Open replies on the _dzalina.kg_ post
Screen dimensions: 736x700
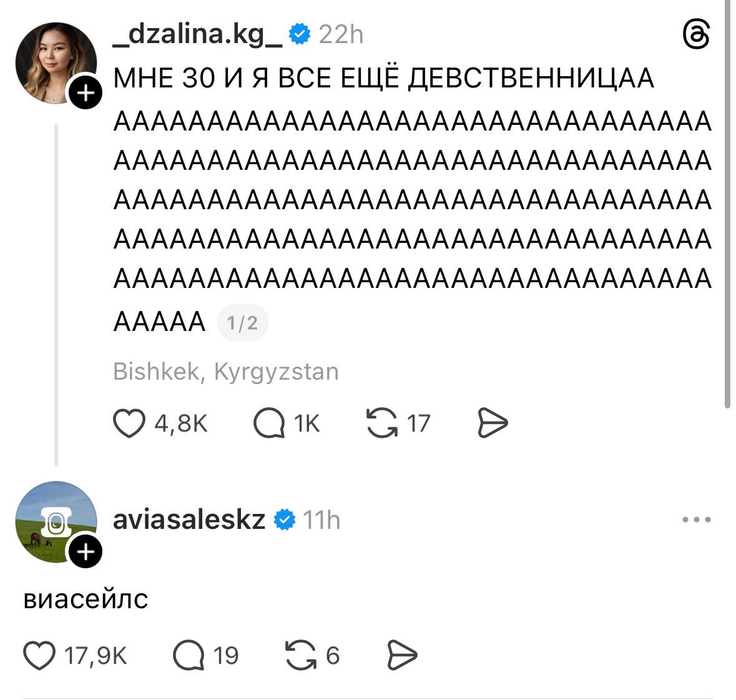pyautogui.click(x=269, y=423)
